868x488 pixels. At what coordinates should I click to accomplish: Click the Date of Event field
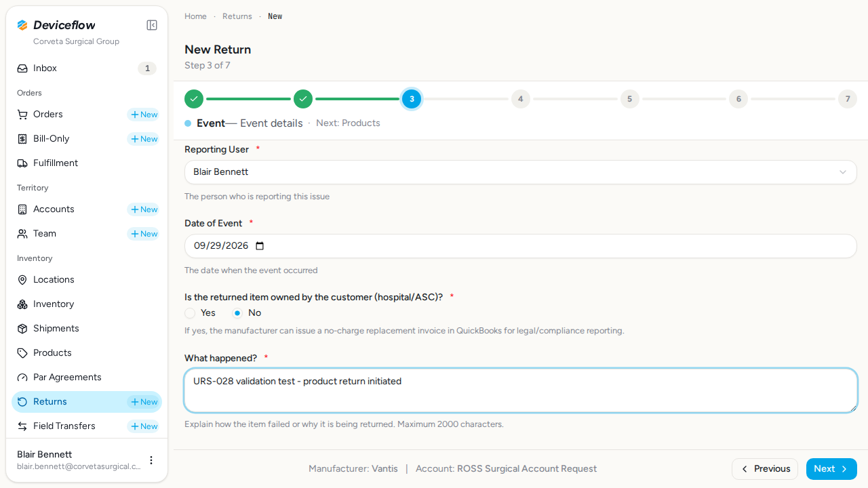(x=521, y=246)
